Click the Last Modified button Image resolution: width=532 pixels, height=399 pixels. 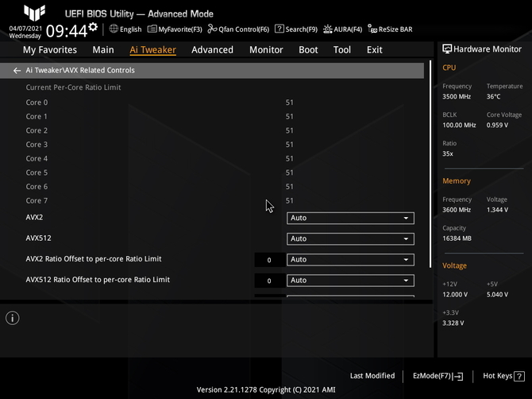tap(372, 376)
